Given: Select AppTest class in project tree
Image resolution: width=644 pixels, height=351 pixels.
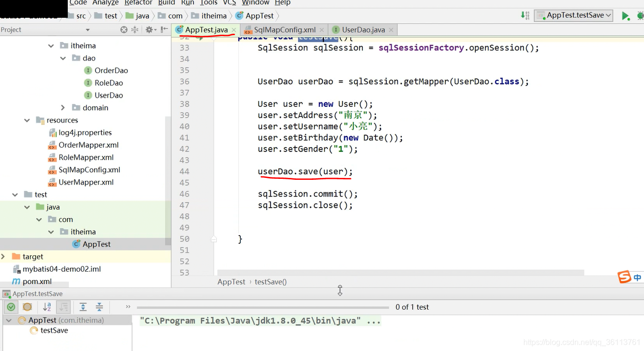Looking at the screenshot, I should point(96,244).
